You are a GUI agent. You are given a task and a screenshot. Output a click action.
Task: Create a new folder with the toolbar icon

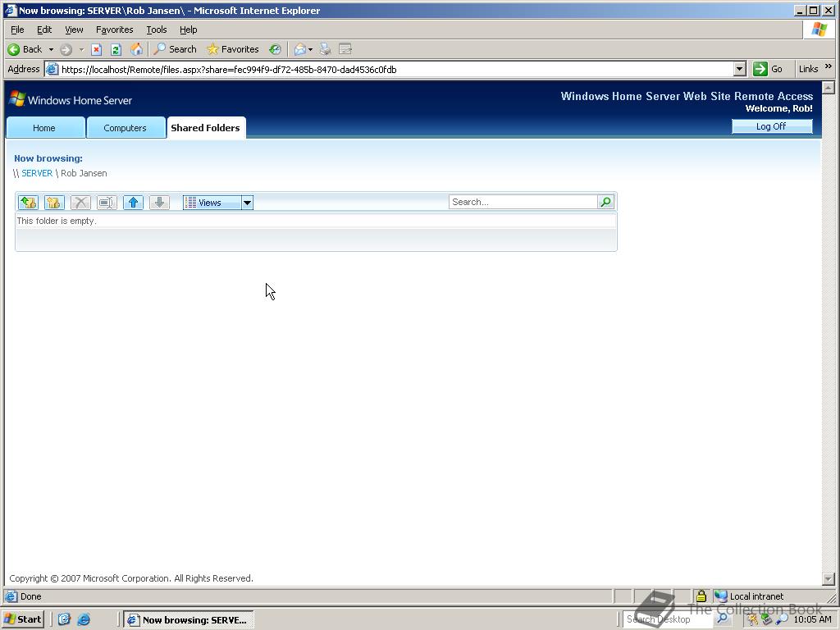[54, 203]
